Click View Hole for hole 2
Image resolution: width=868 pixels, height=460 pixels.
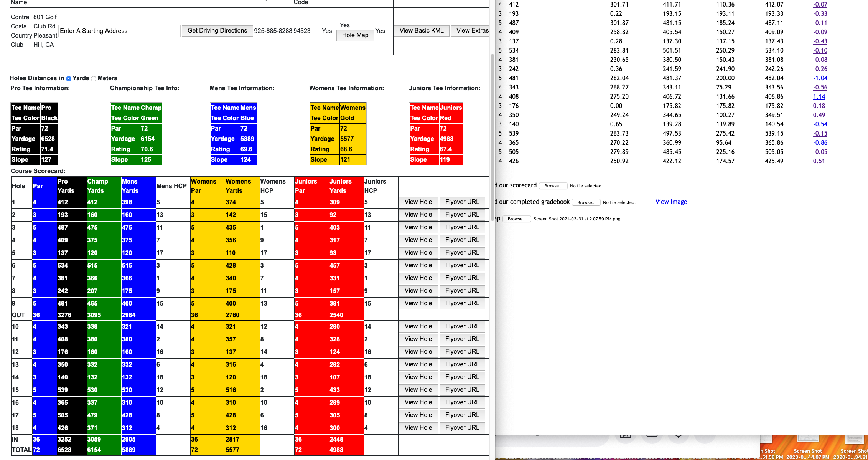[x=418, y=215]
